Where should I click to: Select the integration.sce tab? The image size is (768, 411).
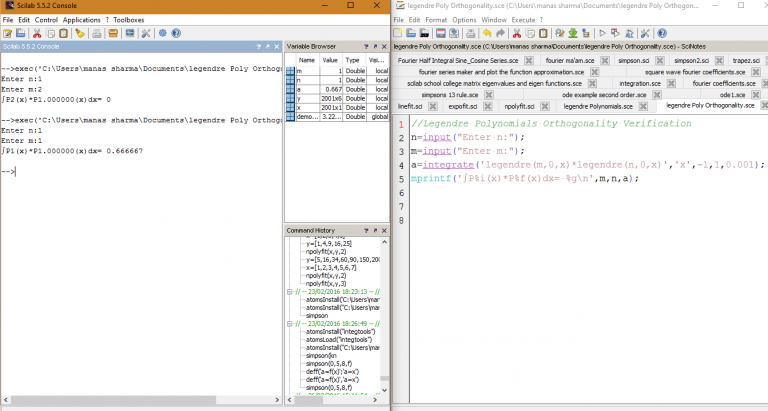638,83
